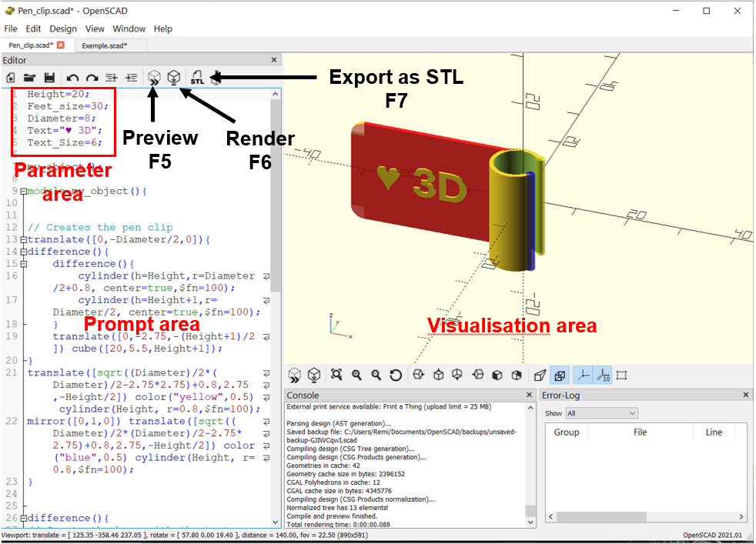The width and height of the screenshot is (756, 544).
Task: Switch to the Top view
Action: 438,375
